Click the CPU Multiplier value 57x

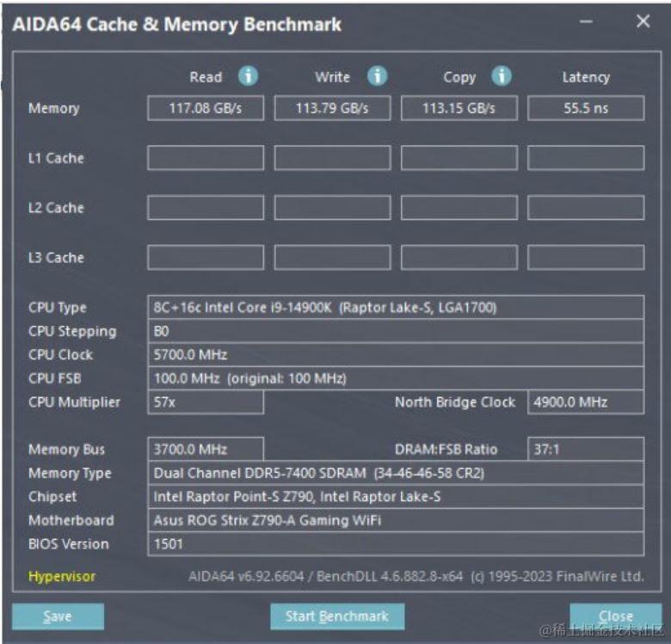coord(206,402)
